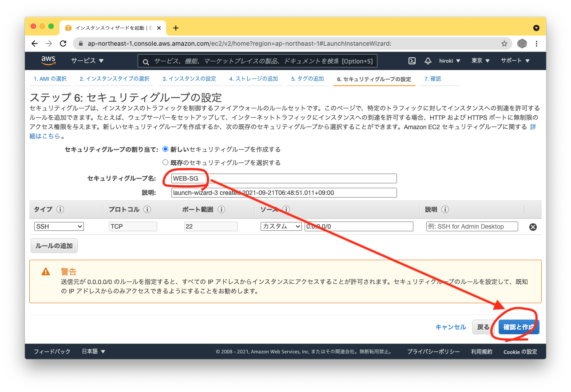Click the browser reload icon
This screenshot has width=571, height=392.
pos(63,44)
